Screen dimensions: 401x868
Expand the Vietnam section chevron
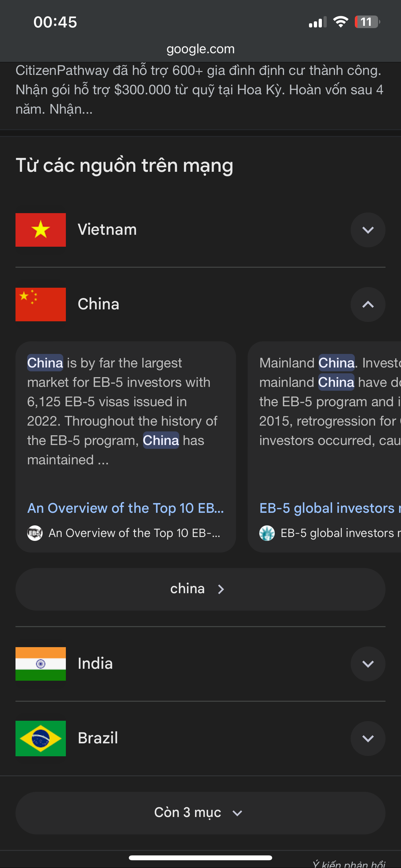click(x=368, y=230)
